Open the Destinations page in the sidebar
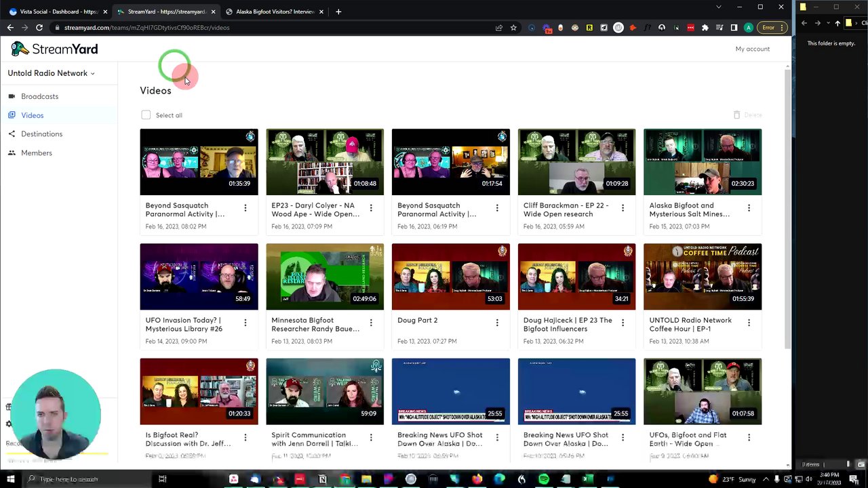868x488 pixels. tap(41, 134)
